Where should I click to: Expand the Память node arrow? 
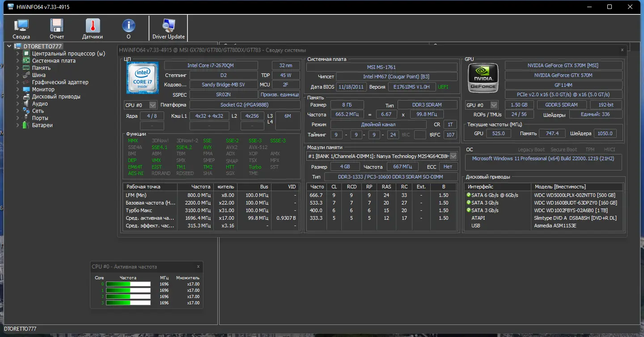pyautogui.click(x=18, y=68)
